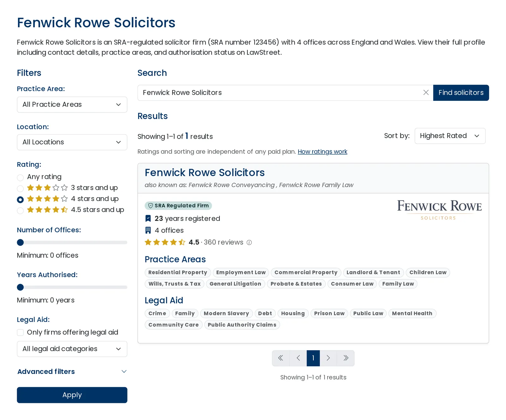Select page 1 in pagination
This screenshot has width=506, height=420.
pos(313,358)
